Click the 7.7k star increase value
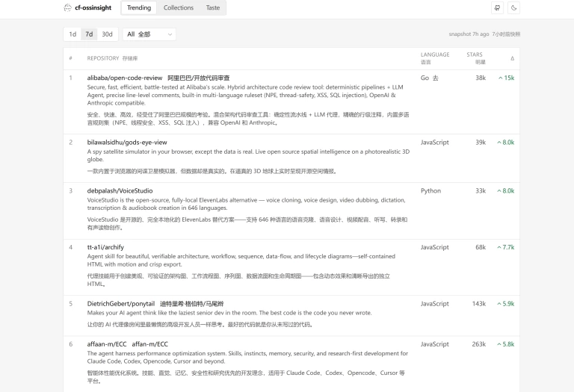The height and width of the screenshot is (392, 574). pyautogui.click(x=506, y=247)
